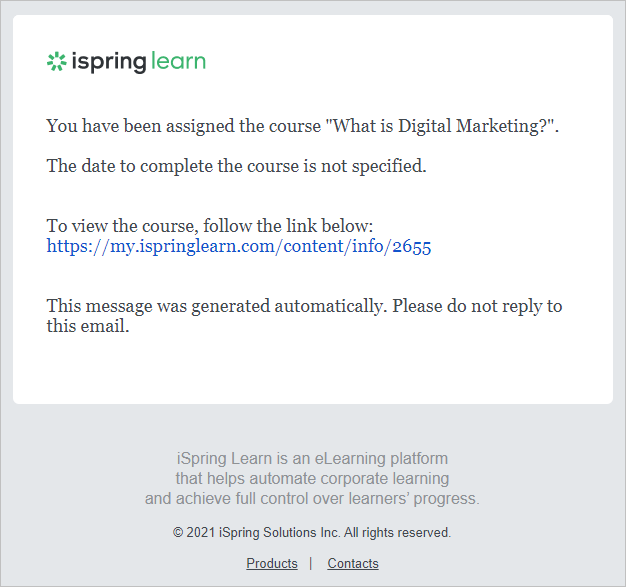Click the green "learn" word in logo
This screenshot has height=587, width=626.
(x=178, y=62)
